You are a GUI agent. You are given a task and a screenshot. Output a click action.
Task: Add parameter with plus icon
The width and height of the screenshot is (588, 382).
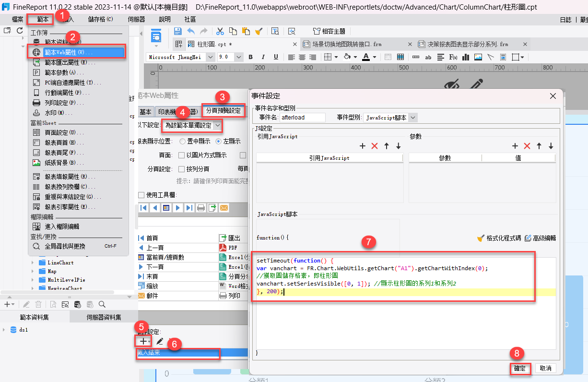click(515, 146)
